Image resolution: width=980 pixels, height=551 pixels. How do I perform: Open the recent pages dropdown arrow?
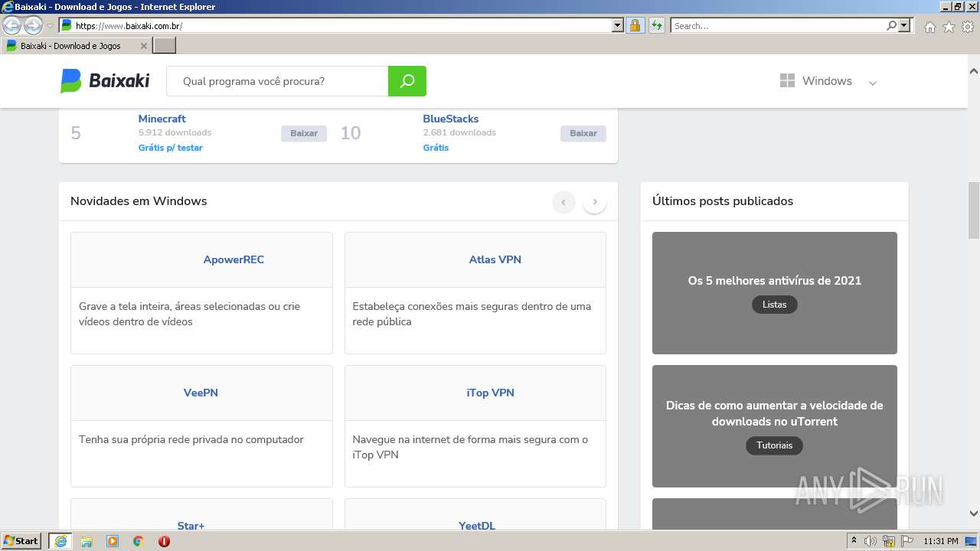tap(50, 25)
